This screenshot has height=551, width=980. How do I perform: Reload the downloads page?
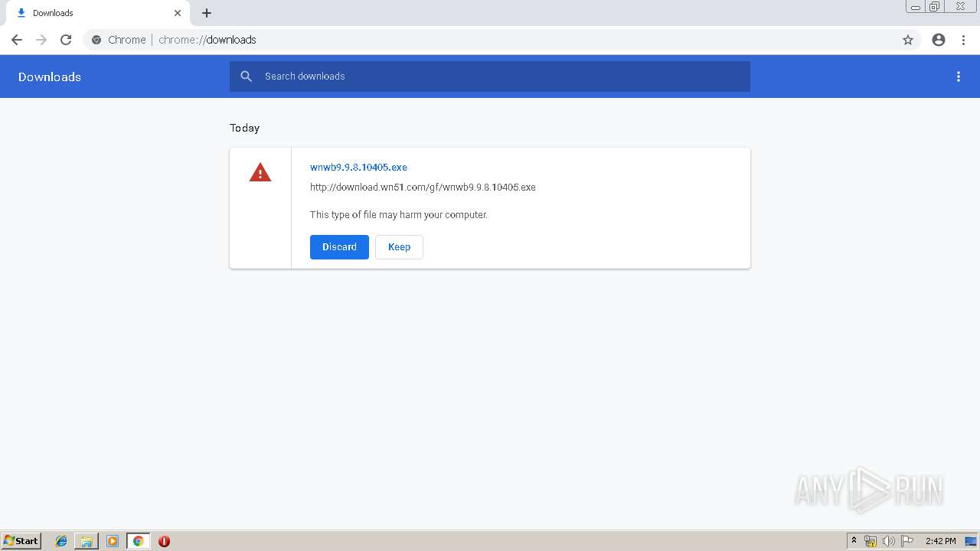tap(66, 40)
